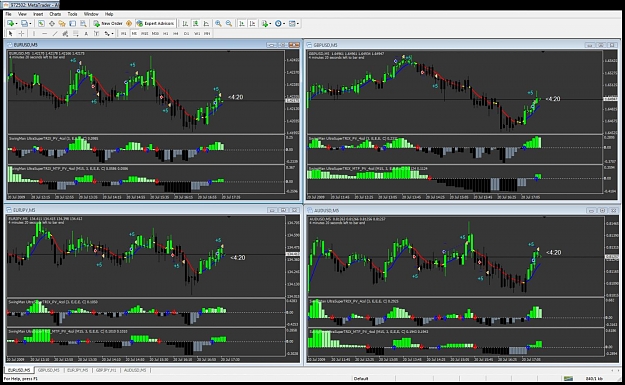Switch to the GBPJPY,H1 chart tab

pyautogui.click(x=106, y=370)
